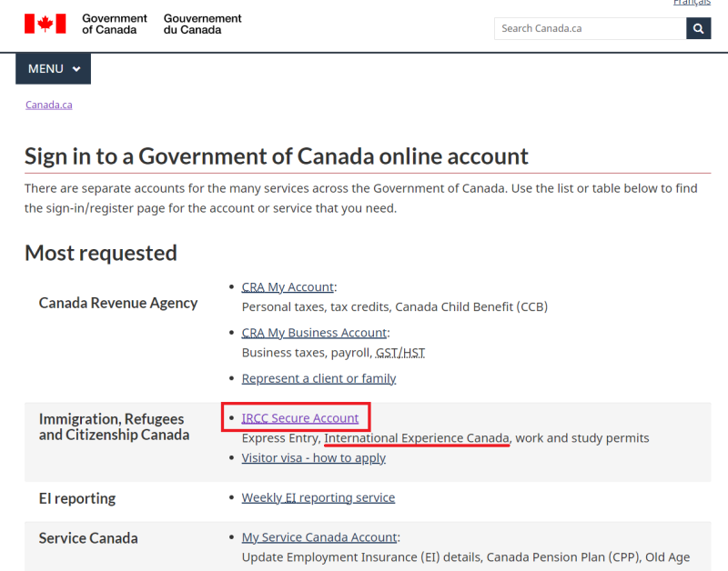Open My Service Canada Account link

tap(319, 537)
